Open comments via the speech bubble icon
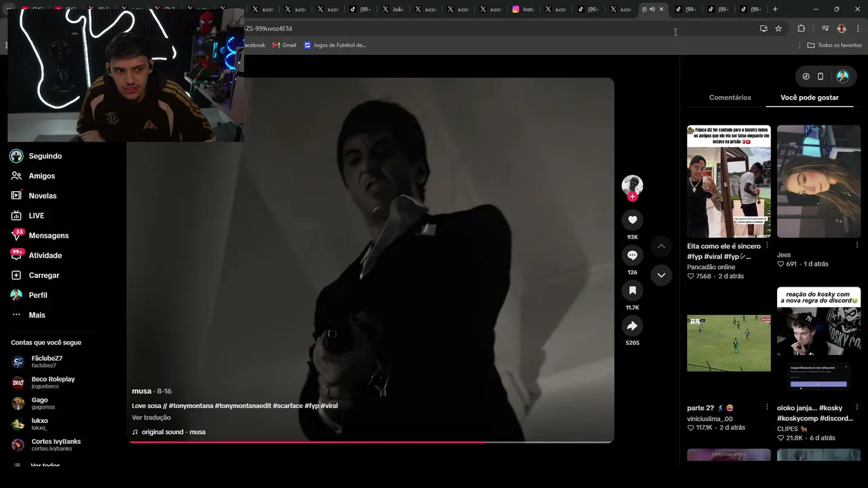 pos(632,255)
